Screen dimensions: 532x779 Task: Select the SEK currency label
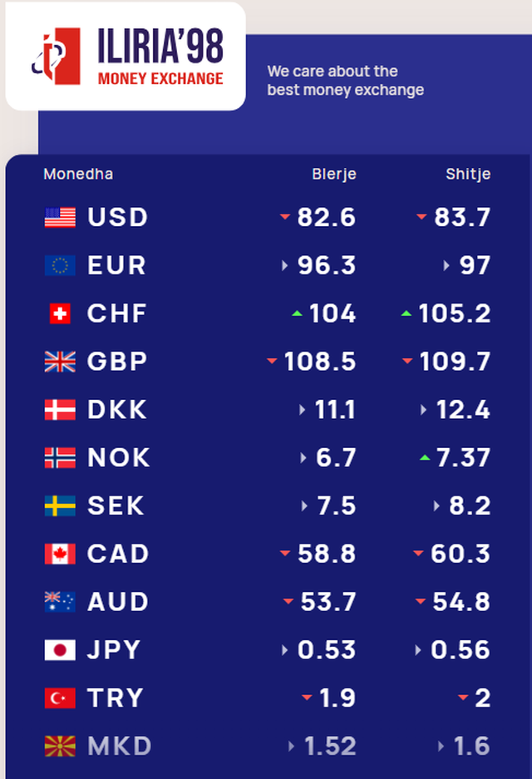coord(116,505)
